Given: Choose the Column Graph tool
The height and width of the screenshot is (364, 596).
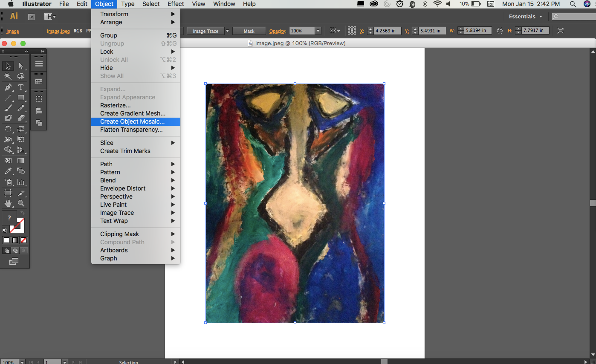Looking at the screenshot, I should pos(21,182).
